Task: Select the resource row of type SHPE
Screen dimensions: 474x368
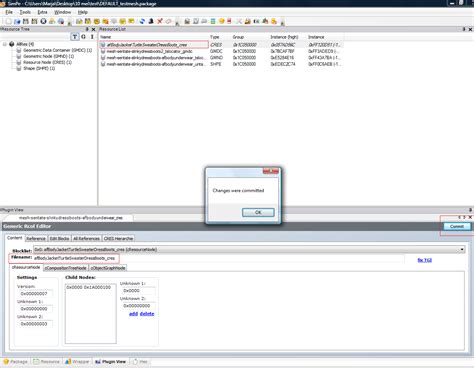Action: (x=221, y=64)
